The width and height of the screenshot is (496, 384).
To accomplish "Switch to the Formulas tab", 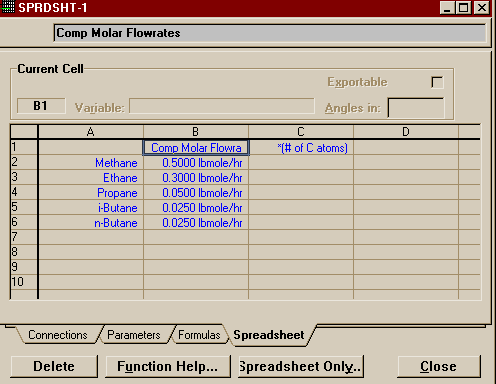I will pyautogui.click(x=199, y=335).
